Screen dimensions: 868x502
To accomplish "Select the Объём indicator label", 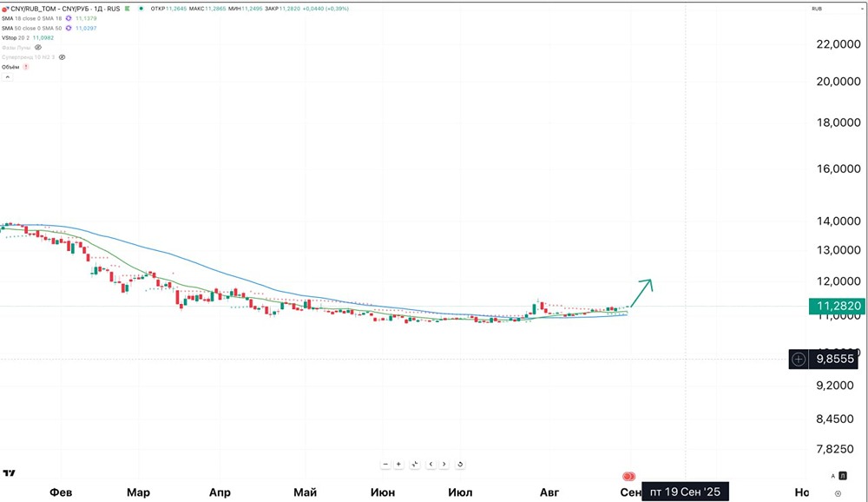I will click(x=10, y=67).
